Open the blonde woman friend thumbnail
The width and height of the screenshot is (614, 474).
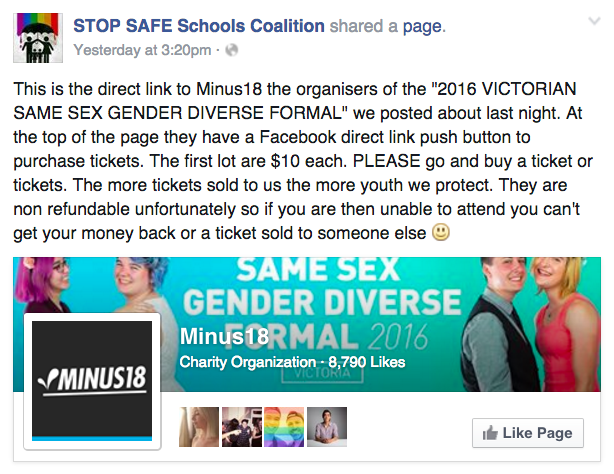199,427
